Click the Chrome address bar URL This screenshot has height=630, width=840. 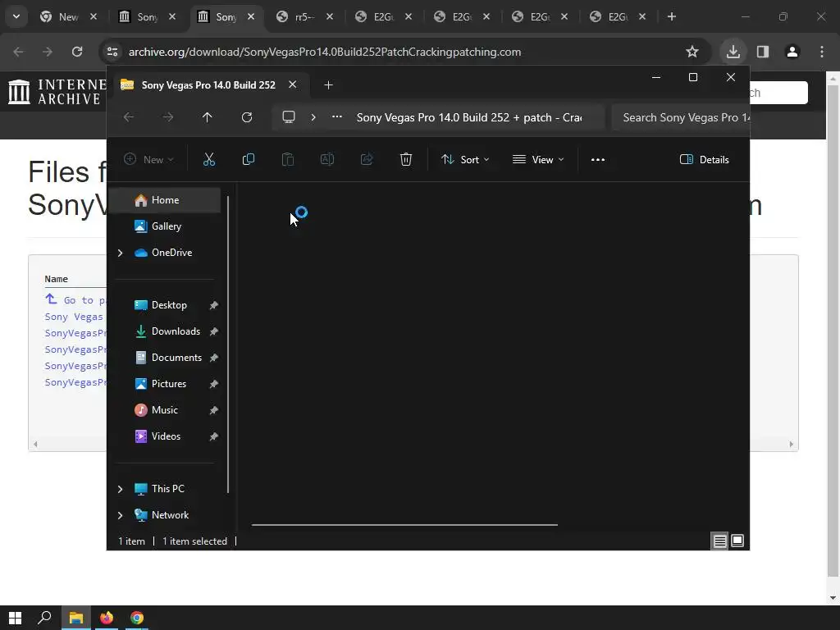pyautogui.click(x=325, y=52)
